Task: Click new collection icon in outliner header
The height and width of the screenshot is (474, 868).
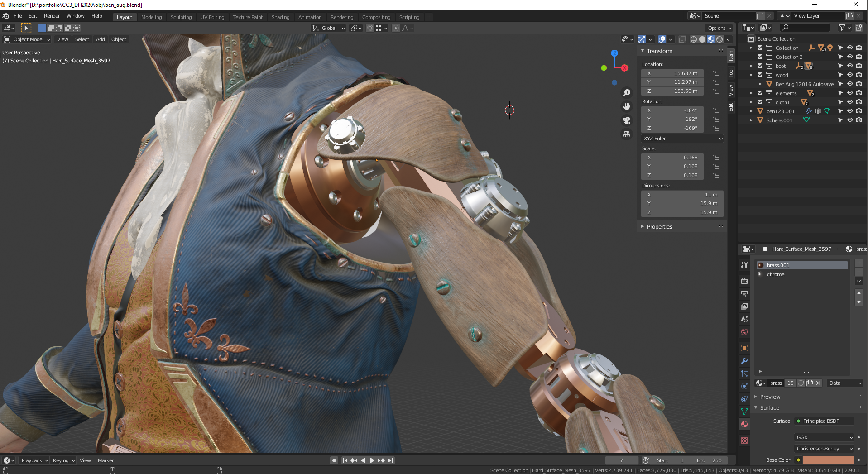Action: [x=859, y=28]
